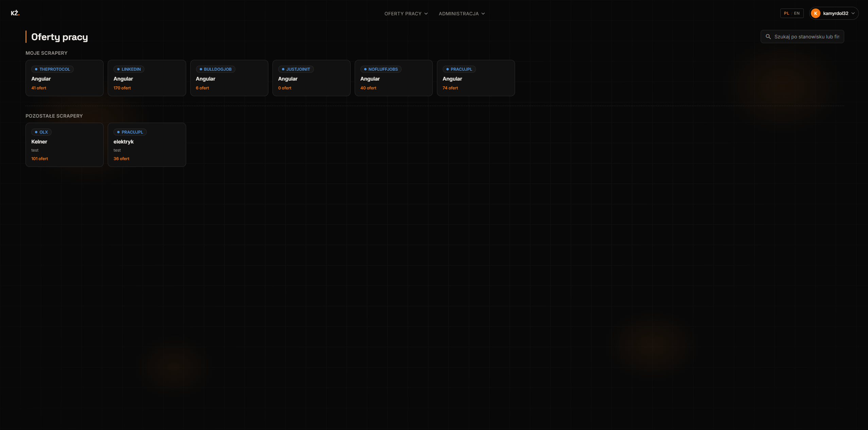Open the 74 ofert Pracujpl Angular card

pos(476,78)
